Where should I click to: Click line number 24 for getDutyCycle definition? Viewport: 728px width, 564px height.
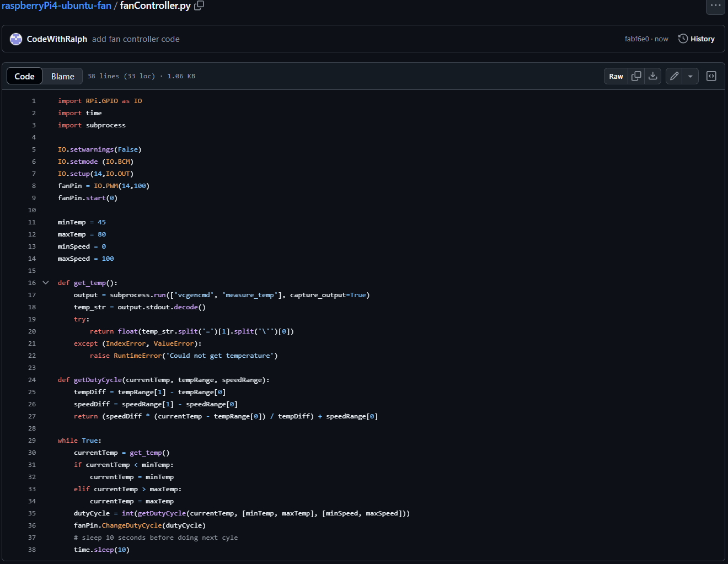pos(32,380)
